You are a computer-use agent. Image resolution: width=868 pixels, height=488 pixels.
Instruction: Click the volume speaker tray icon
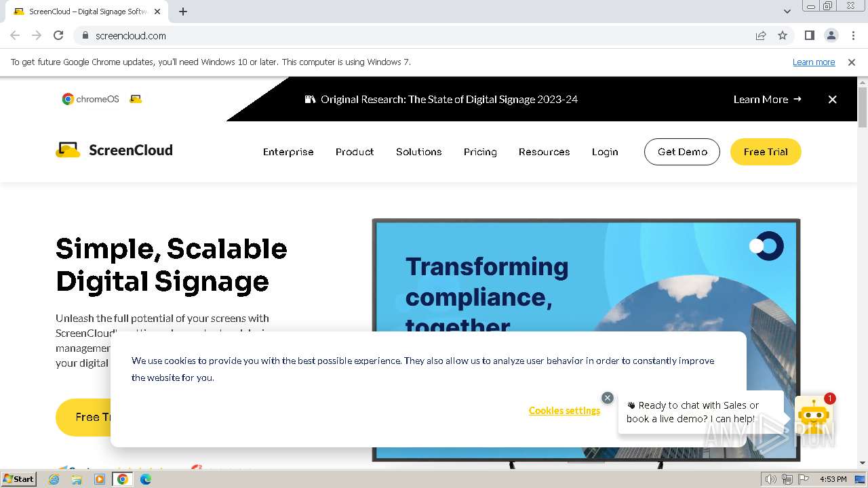[770, 479]
